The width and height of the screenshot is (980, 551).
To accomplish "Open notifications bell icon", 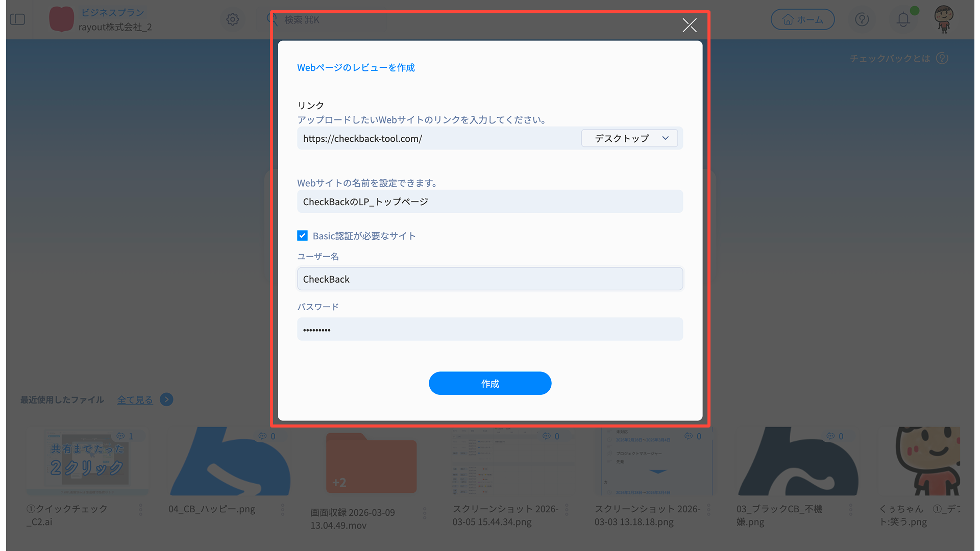I will click(x=903, y=19).
